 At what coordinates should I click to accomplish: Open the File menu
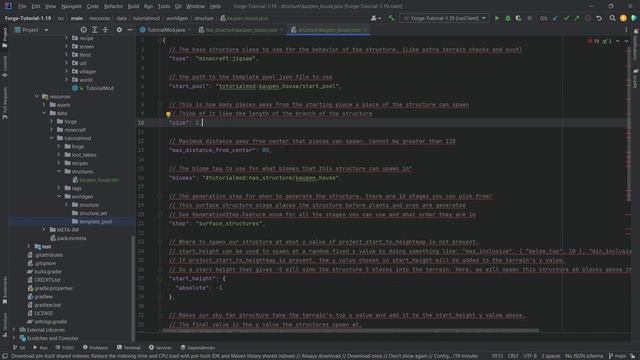click(22, 6)
